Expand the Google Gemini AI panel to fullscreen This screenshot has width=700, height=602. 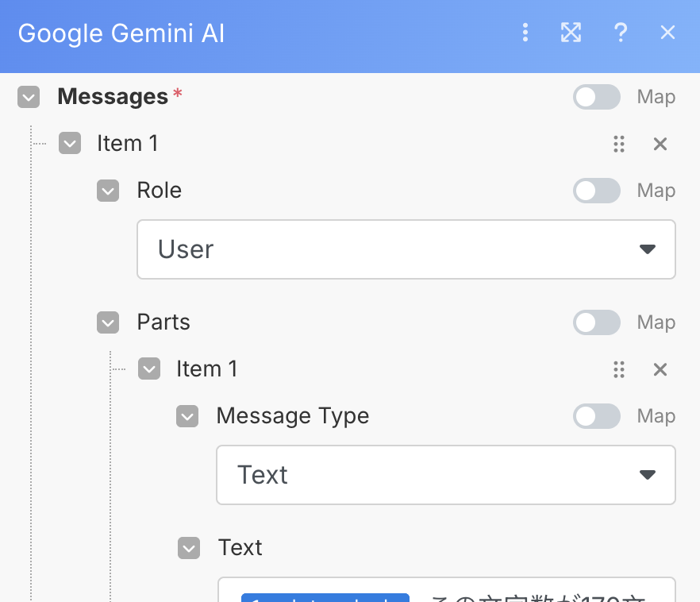[x=571, y=33]
